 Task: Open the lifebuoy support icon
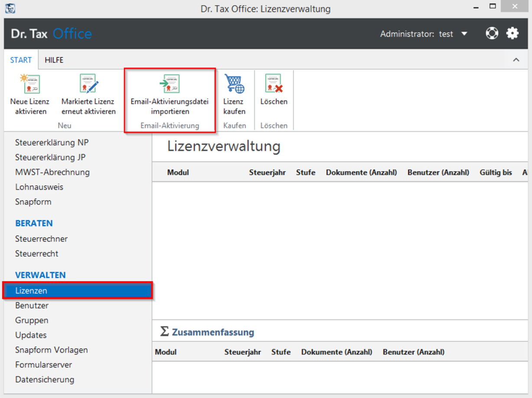tap(492, 33)
